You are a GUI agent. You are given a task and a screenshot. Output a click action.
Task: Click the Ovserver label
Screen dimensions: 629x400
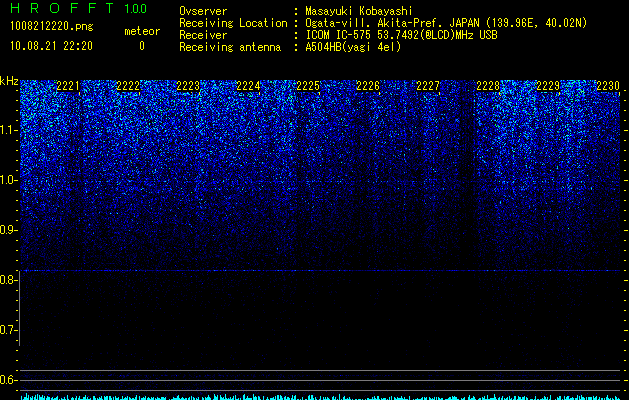click(x=203, y=11)
